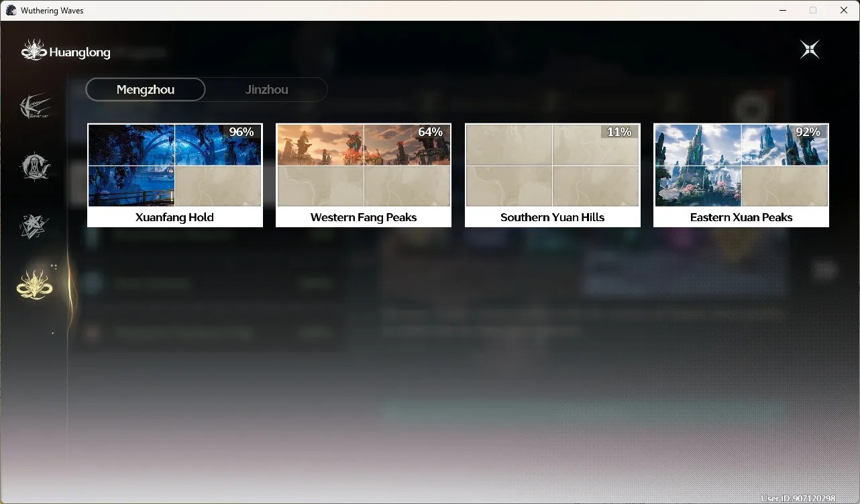The width and height of the screenshot is (860, 504).
Task: Close the panel with the four-pointed X icon
Action: point(810,50)
